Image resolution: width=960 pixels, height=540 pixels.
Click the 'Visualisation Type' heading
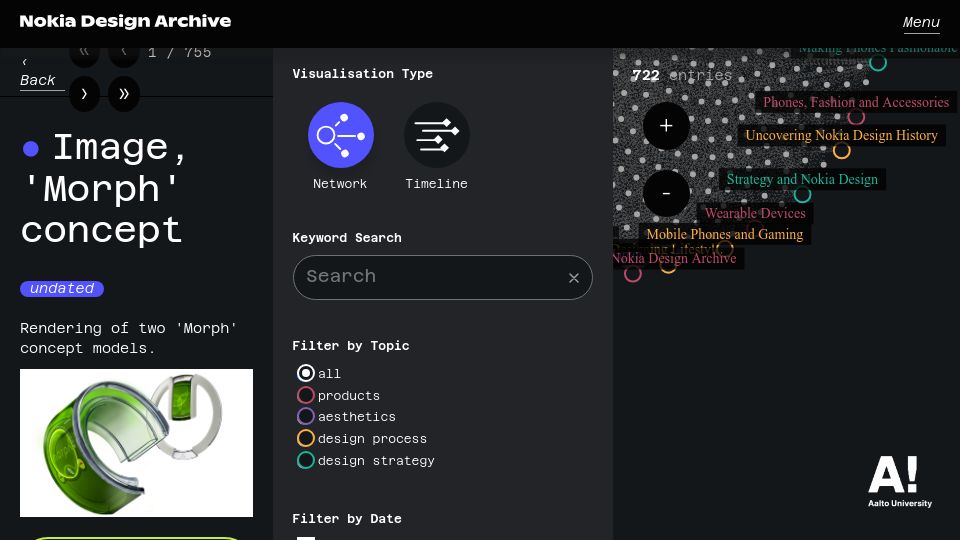pyautogui.click(x=362, y=73)
